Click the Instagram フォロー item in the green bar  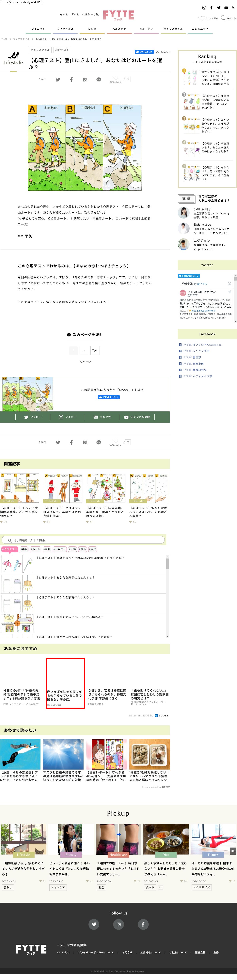[67, 417]
